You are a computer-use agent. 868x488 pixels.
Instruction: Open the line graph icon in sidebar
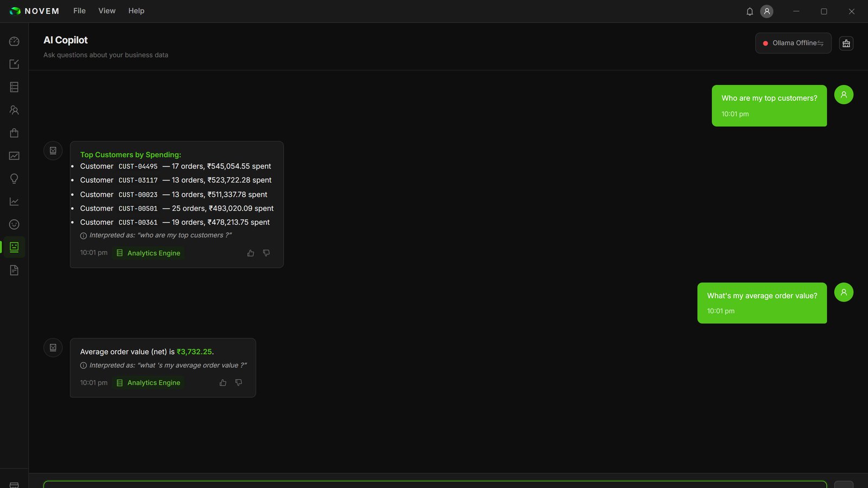pyautogui.click(x=14, y=202)
